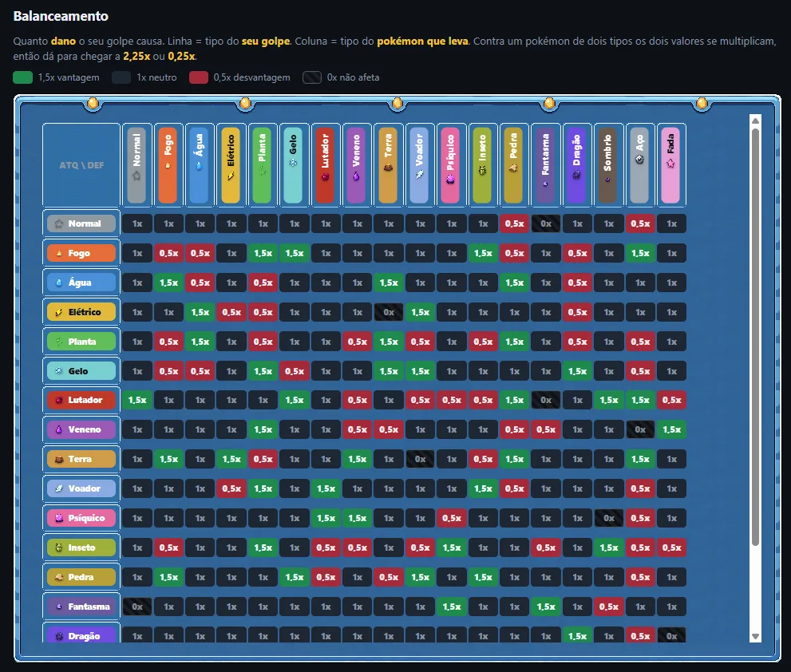The image size is (791, 672).
Task: Click the table's scroll down arrow
Action: 755,637
